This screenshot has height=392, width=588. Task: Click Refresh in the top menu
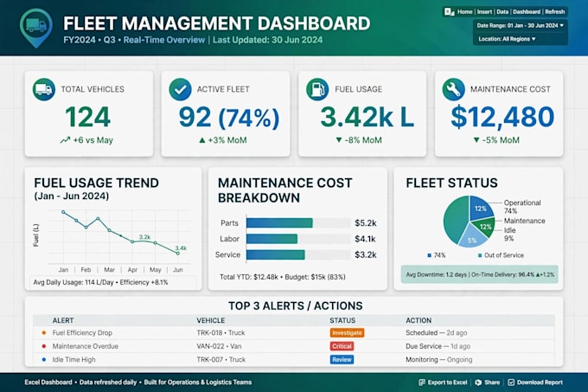click(x=555, y=12)
